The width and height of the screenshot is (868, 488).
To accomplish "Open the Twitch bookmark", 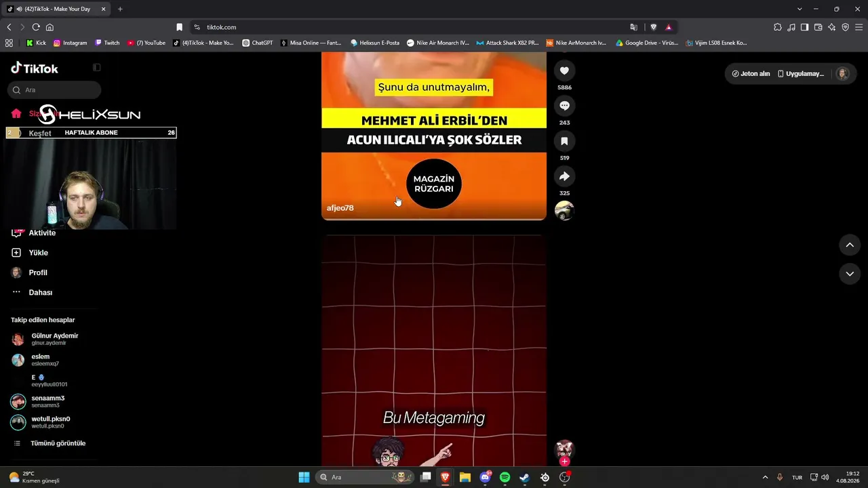I will point(107,43).
